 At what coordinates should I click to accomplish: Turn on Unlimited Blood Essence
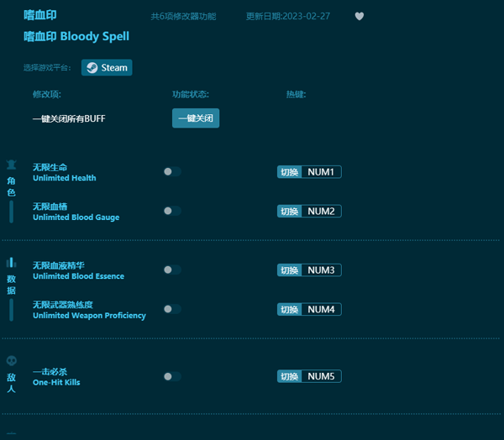(x=172, y=270)
